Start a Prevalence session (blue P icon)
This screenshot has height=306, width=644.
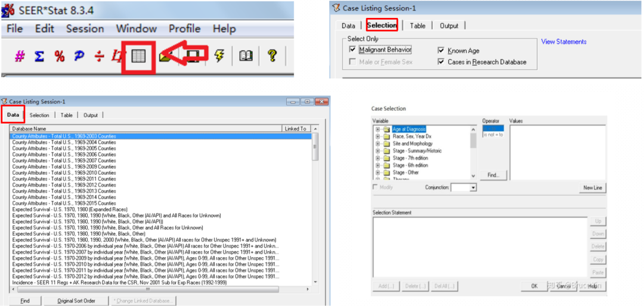point(79,56)
